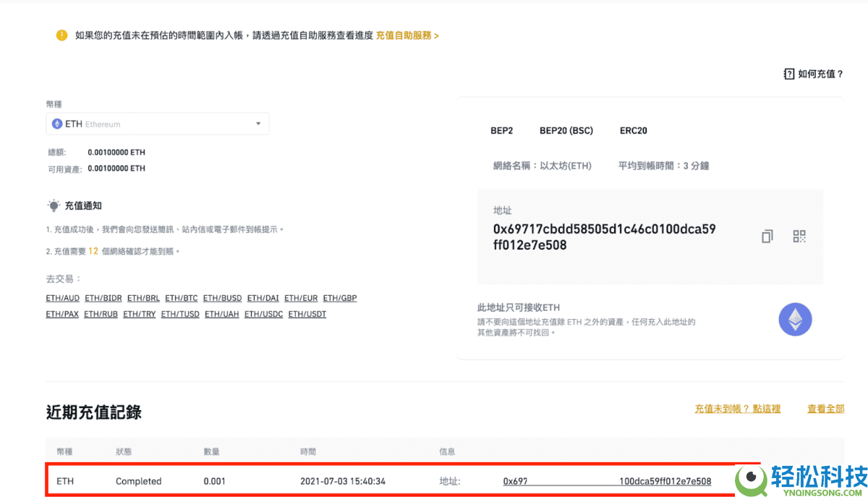Show the deposit address QR code
868x497 pixels.
tap(799, 236)
